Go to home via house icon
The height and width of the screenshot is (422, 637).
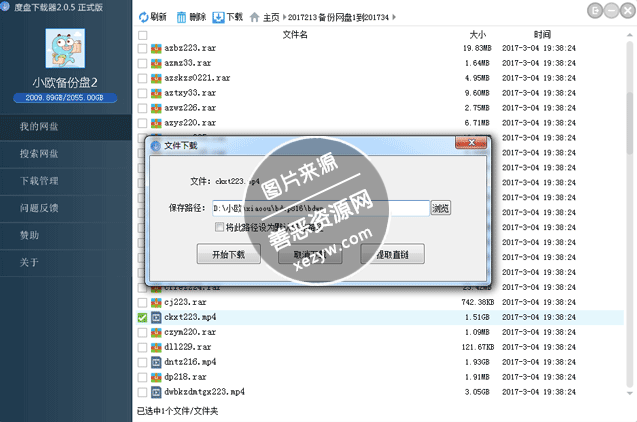coord(254,17)
